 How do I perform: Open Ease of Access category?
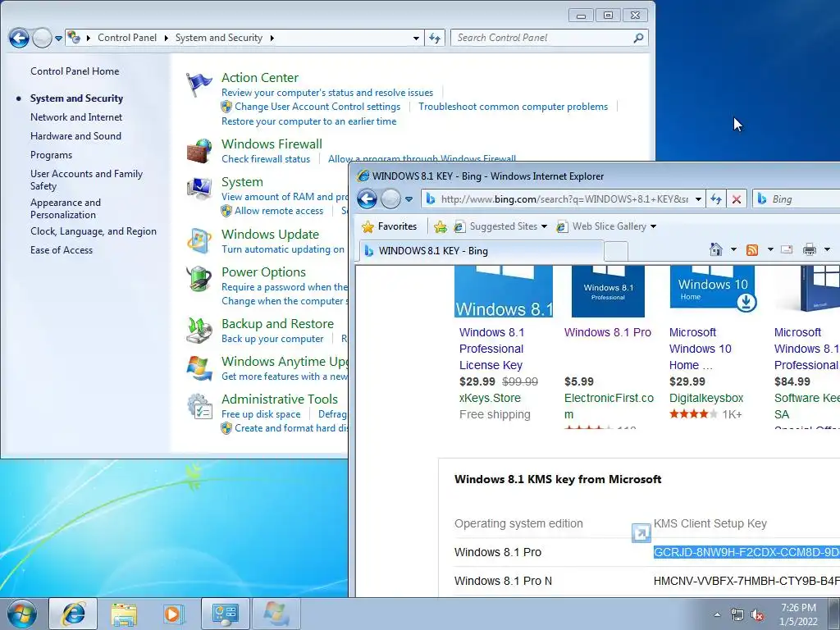tap(61, 250)
